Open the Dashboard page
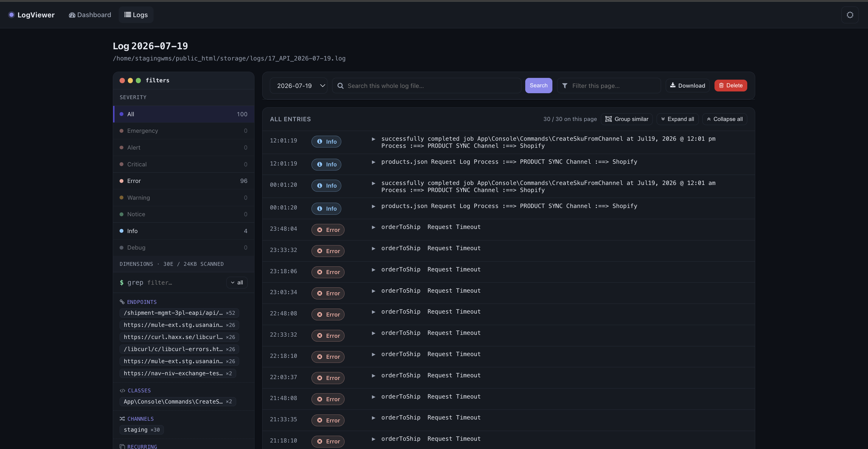868x449 pixels. [90, 15]
